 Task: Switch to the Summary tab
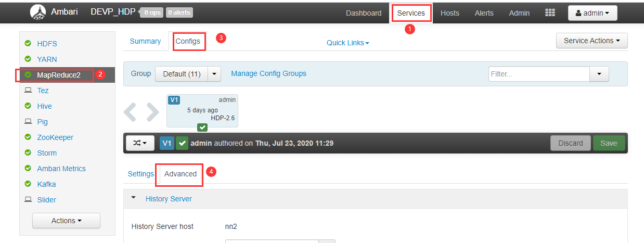coord(145,41)
